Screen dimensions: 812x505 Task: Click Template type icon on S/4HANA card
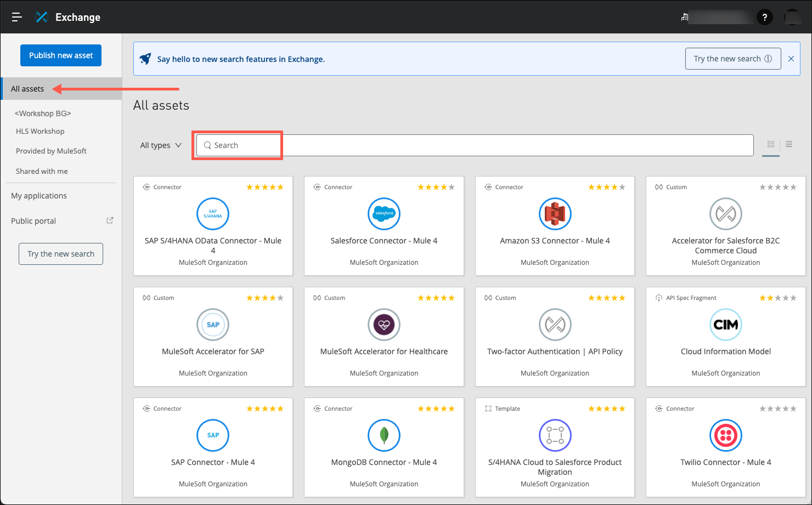point(488,408)
